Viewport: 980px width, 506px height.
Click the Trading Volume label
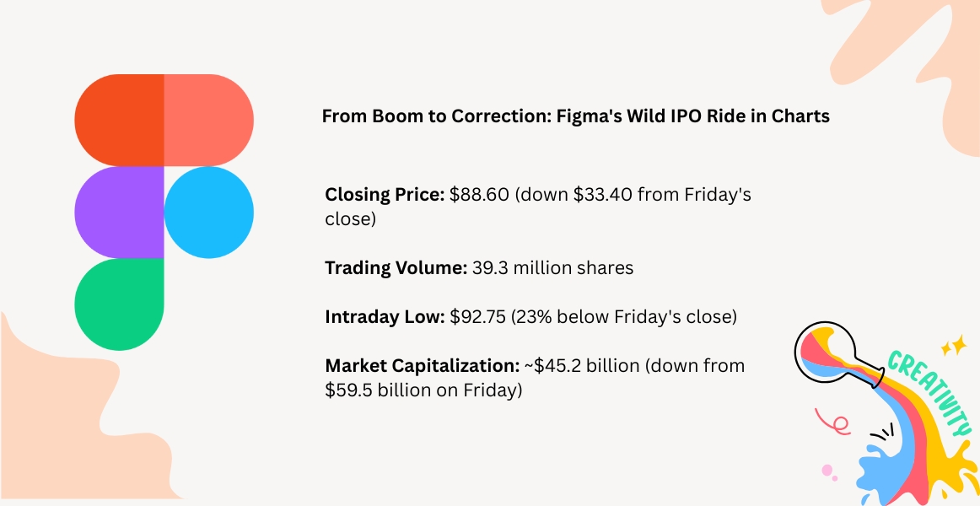tap(395, 268)
